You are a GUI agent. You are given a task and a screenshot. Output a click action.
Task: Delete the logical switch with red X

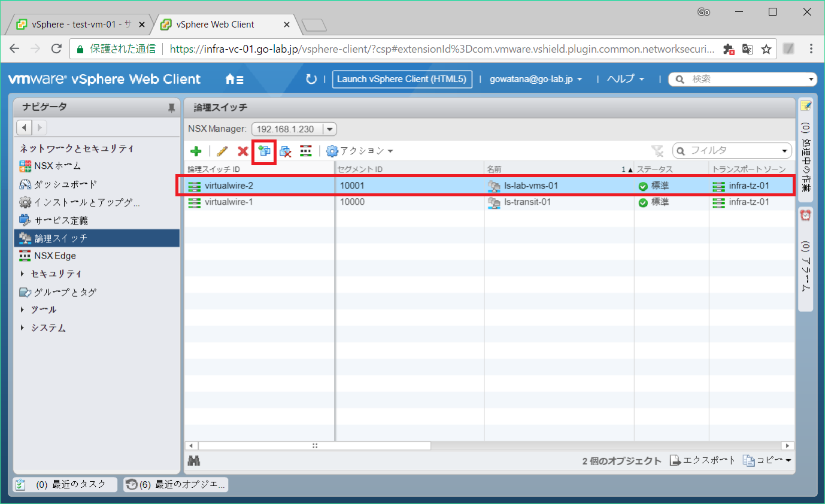(242, 151)
